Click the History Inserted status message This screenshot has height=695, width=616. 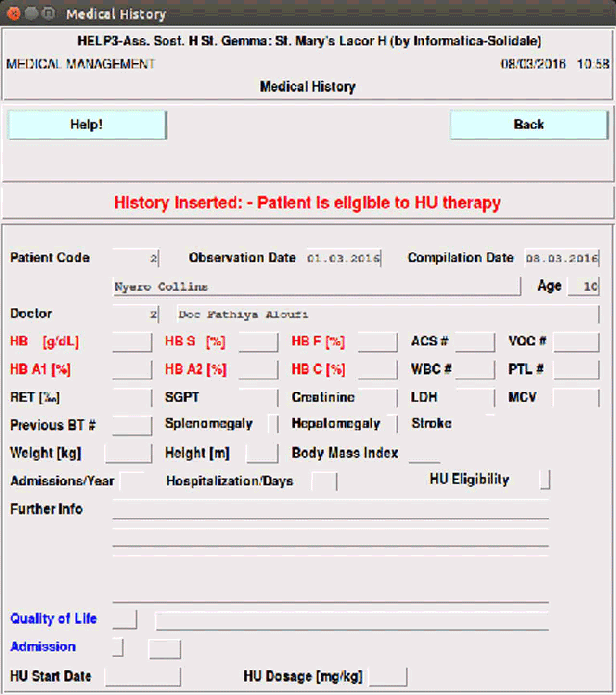coord(308,202)
